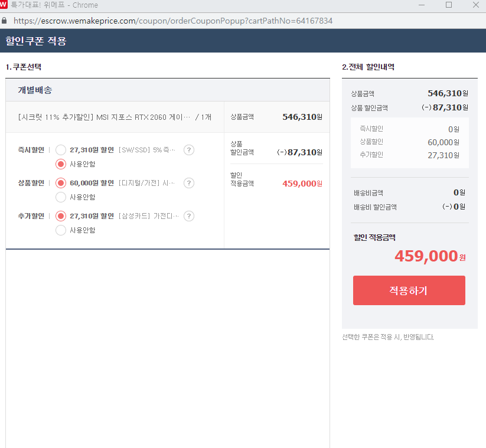Select 사용안함 under 상품할인

61,197
